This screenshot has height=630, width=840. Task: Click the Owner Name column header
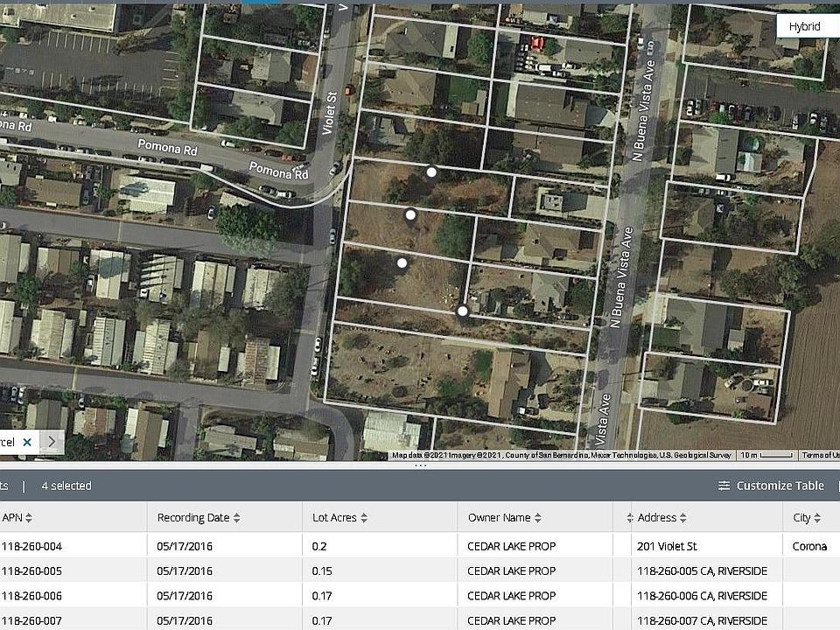coord(500,517)
